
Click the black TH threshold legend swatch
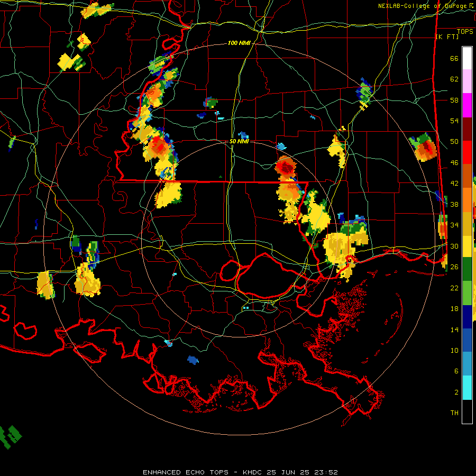click(467, 411)
